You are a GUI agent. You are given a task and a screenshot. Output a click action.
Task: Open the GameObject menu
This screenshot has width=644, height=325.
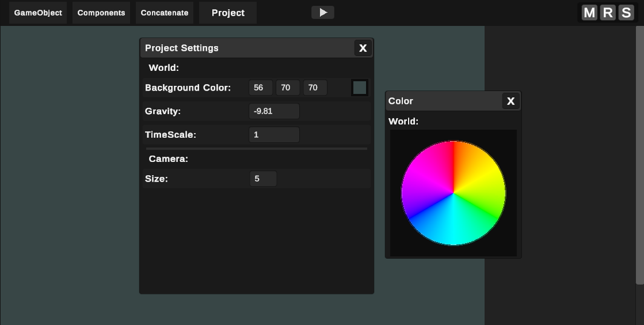pyautogui.click(x=38, y=13)
